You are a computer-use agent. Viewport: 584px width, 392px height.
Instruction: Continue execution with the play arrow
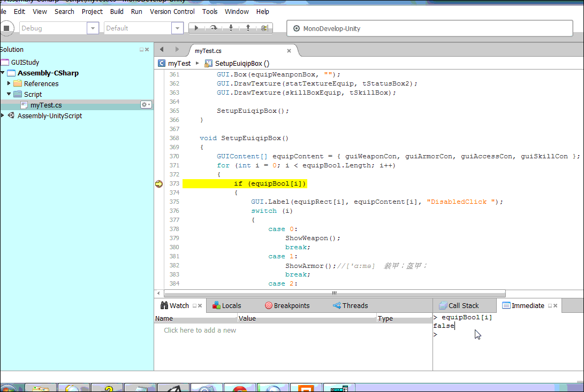coord(196,28)
